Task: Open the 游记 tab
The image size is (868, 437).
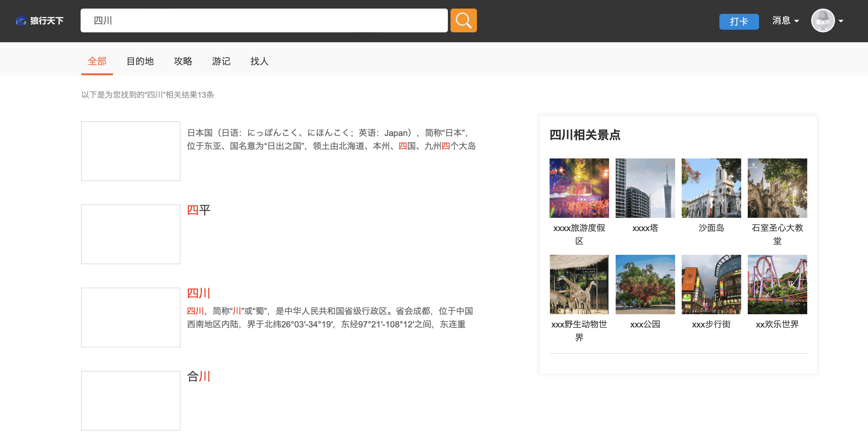Action: (221, 61)
